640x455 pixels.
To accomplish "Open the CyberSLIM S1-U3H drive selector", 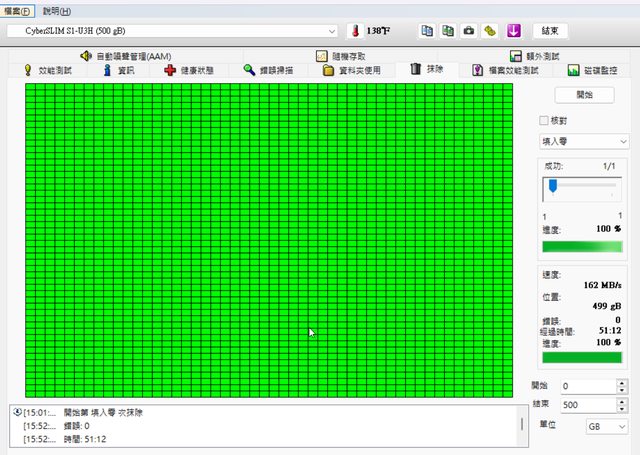I will 172,30.
